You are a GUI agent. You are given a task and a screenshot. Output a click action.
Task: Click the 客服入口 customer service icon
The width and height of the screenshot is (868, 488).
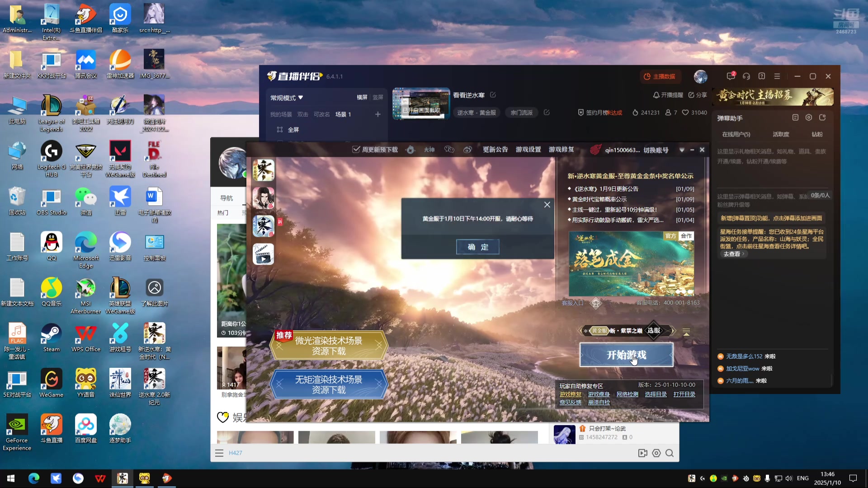[596, 303]
